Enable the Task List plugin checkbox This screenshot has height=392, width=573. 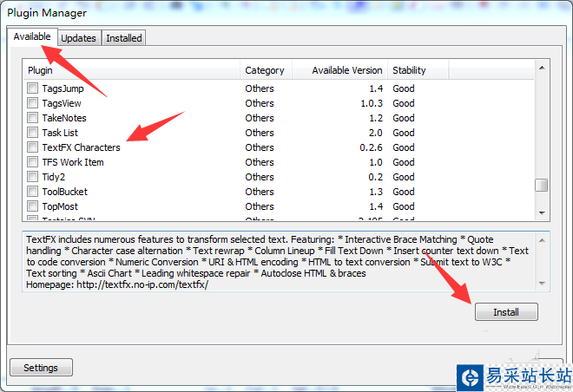pos(32,133)
